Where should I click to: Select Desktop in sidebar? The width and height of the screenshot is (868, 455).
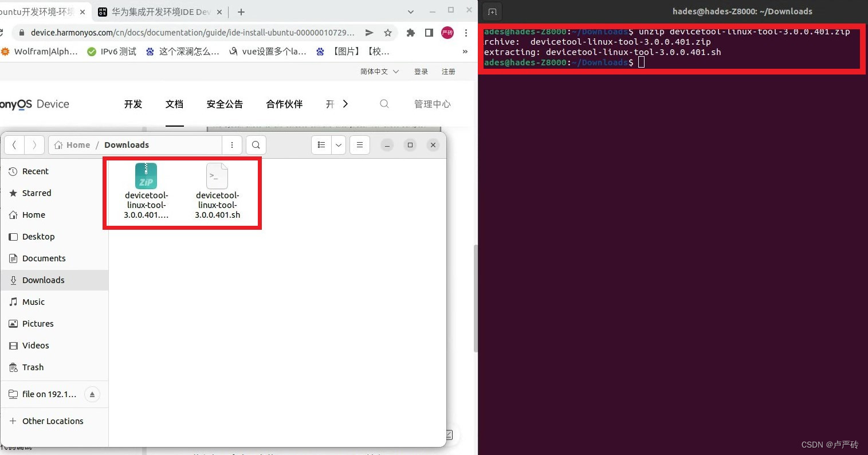(54, 237)
